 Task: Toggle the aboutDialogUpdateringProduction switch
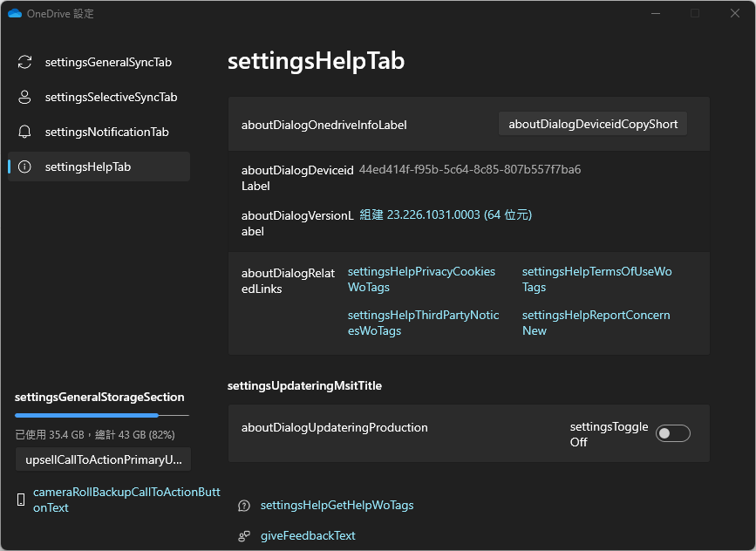pos(672,433)
